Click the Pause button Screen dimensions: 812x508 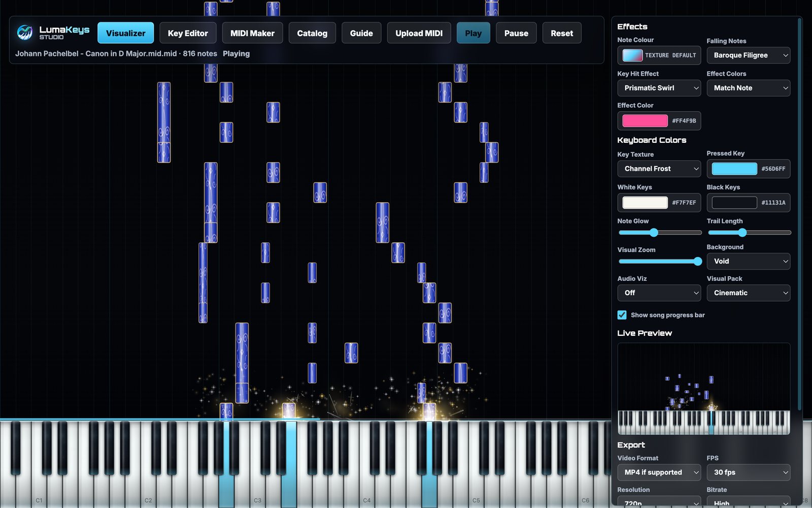(x=516, y=33)
